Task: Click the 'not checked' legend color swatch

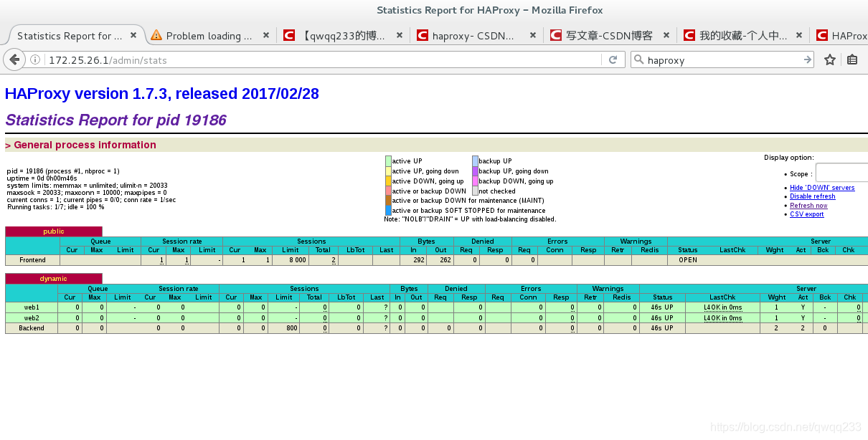Action: (x=475, y=191)
